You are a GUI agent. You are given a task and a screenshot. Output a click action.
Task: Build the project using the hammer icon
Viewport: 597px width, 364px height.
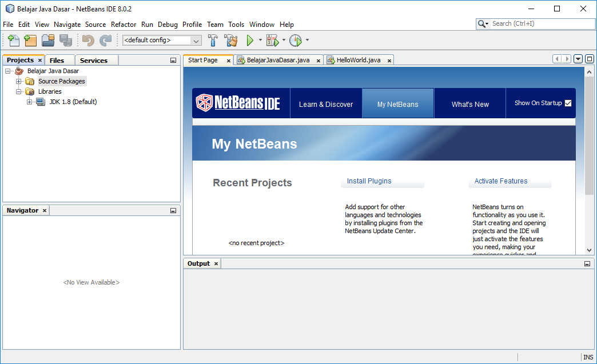(x=212, y=40)
